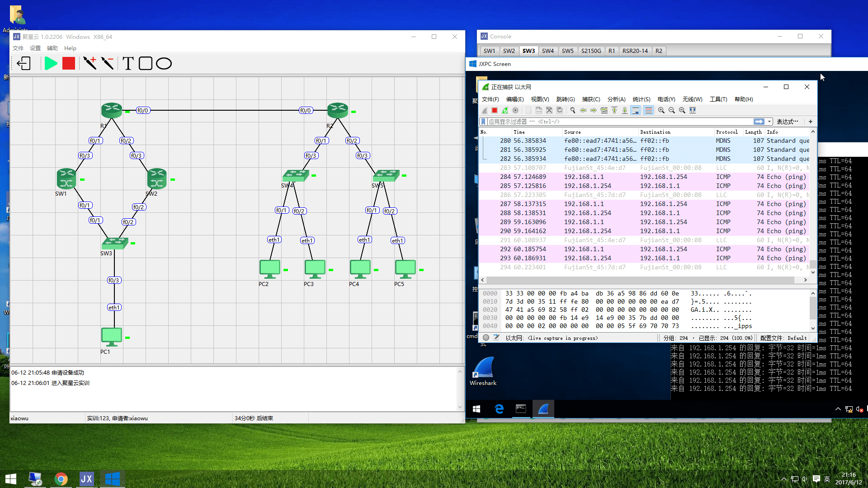Jump to the last packet
The height and width of the screenshot is (488, 868).
[625, 110]
